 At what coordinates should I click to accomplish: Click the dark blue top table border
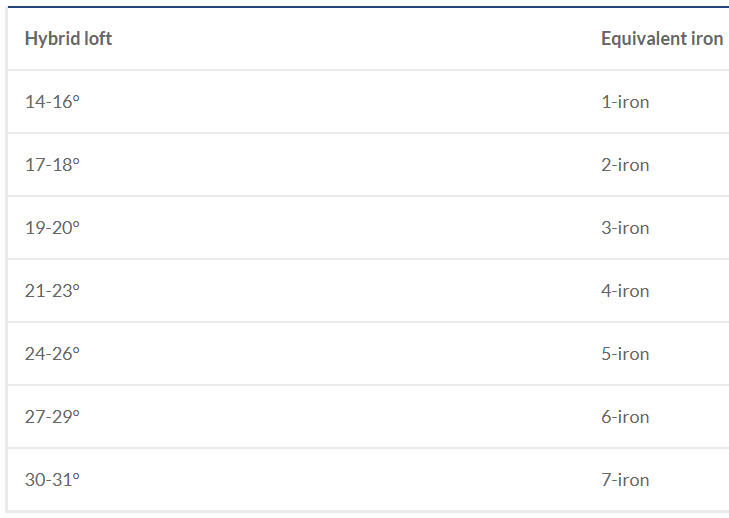point(368,7)
